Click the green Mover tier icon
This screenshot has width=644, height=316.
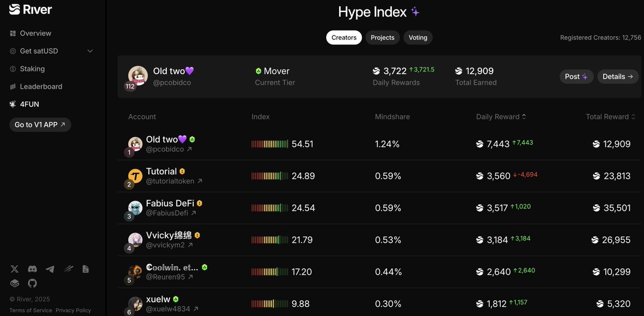[x=258, y=71]
